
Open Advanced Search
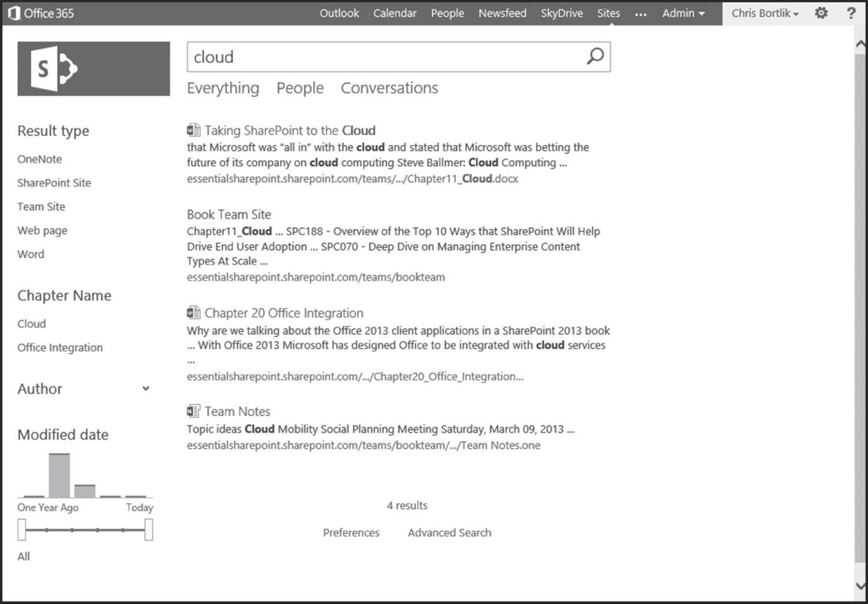pos(450,532)
